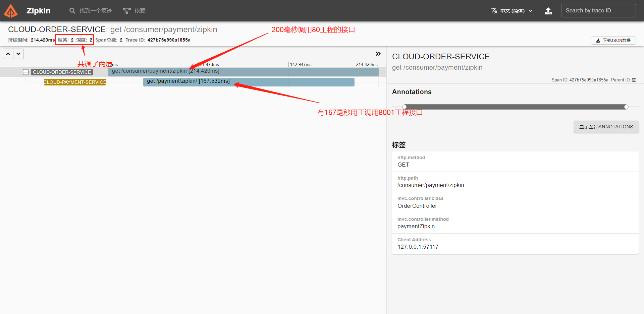The height and width of the screenshot is (314, 644).
Task: Click the 142.947ms timeline tick label
Action: 301,64
